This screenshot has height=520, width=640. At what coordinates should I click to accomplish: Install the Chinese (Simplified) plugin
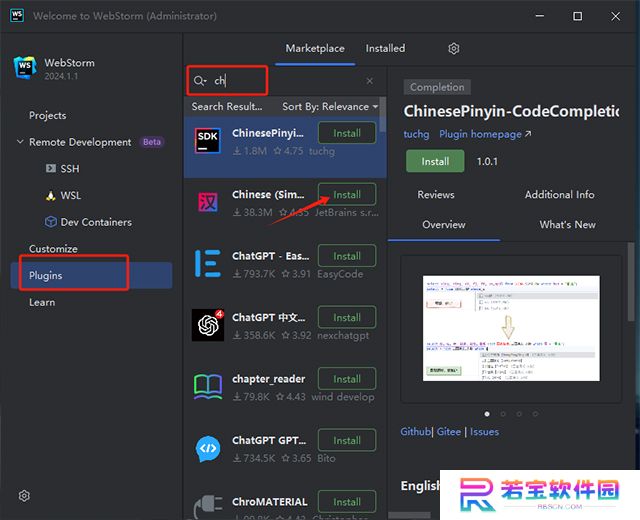tap(347, 194)
